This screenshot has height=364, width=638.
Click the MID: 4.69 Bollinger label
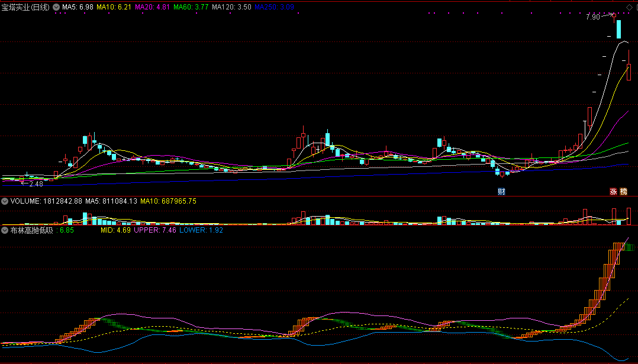tap(115, 230)
